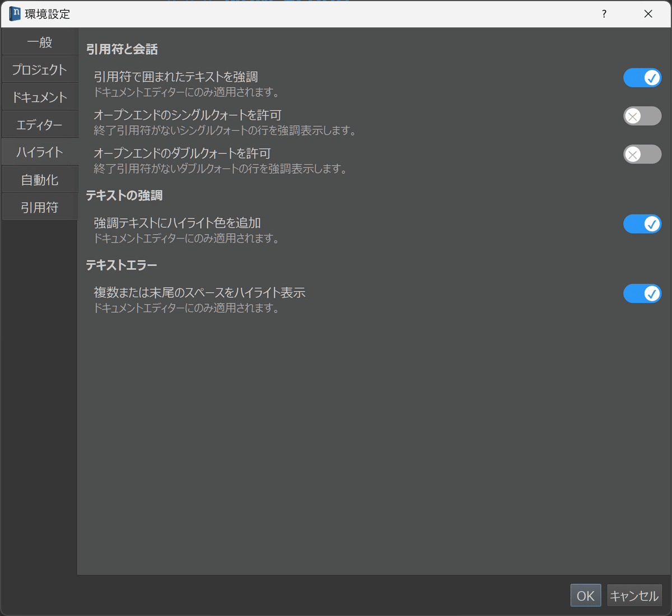Click the 終了引用符がないシングルクォートの行を強調表示します description
The image size is (672, 616).
(225, 130)
